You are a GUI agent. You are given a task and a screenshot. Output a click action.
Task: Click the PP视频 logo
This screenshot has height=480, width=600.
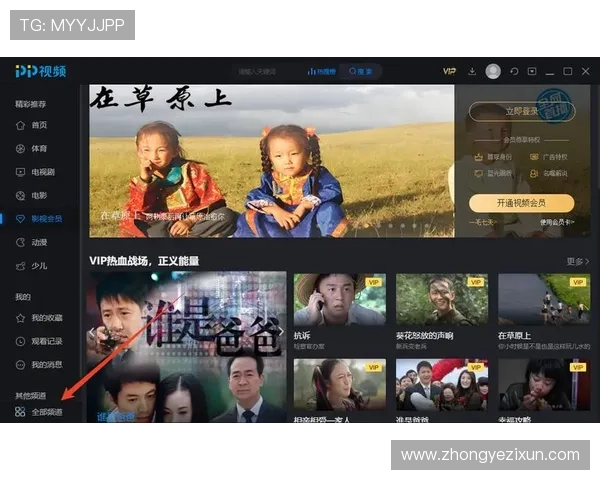click(x=41, y=71)
